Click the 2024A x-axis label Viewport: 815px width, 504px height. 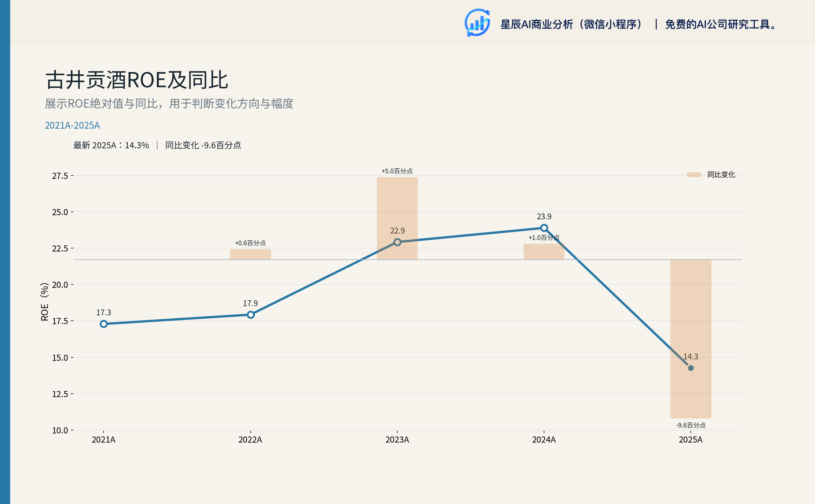pos(544,440)
